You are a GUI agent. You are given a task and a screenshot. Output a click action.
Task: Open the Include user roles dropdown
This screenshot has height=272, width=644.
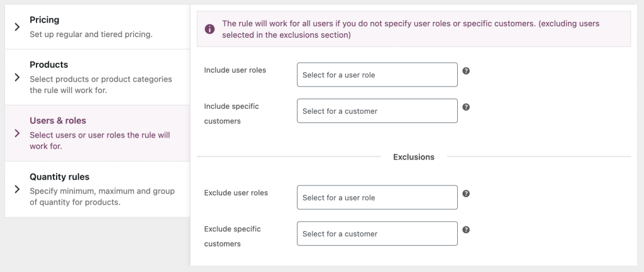pos(377,75)
